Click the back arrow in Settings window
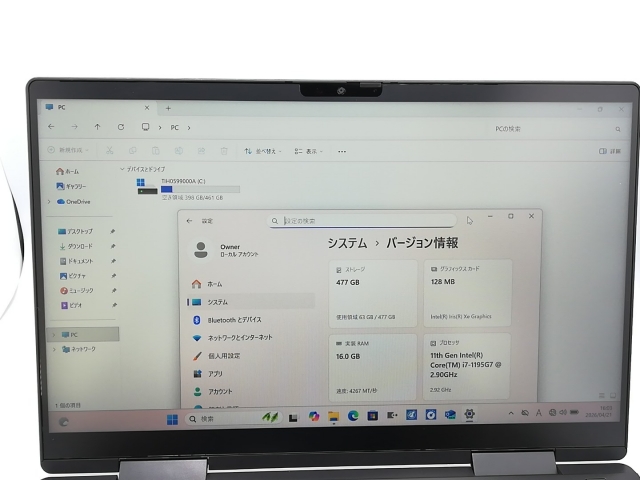Image resolution: width=640 pixels, height=480 pixels. tap(189, 221)
